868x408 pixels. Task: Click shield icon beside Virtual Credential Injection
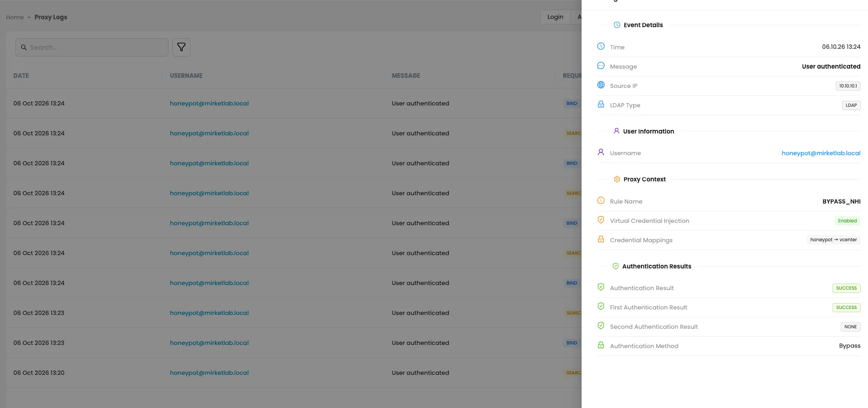point(601,220)
